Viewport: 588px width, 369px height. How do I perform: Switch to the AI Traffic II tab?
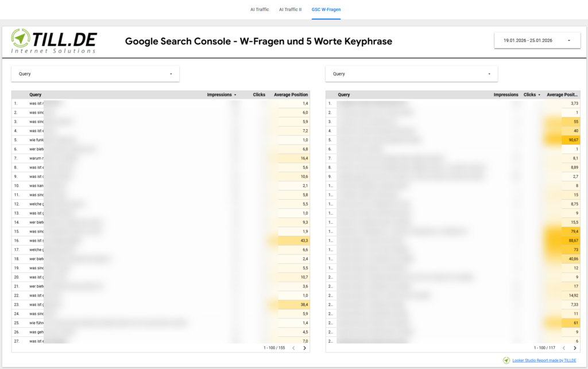pos(290,9)
